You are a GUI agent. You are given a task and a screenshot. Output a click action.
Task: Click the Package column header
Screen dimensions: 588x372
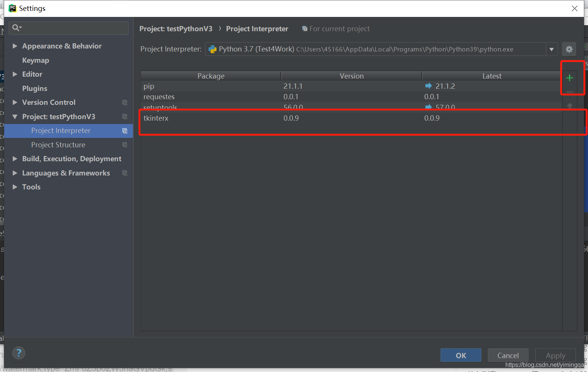(211, 76)
